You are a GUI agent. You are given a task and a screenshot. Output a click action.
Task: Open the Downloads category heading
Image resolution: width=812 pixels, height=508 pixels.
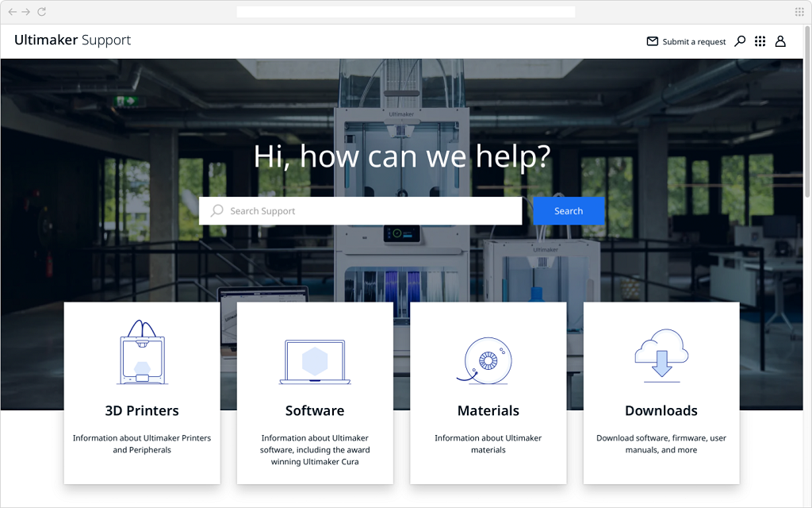coord(661,410)
